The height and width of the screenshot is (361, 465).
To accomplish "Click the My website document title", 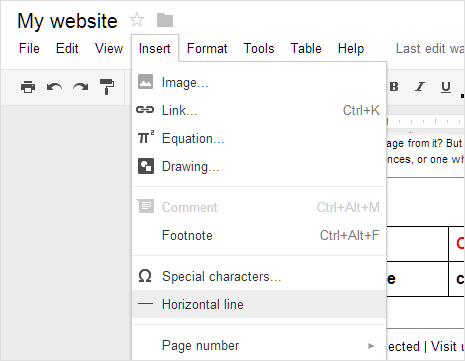I will coord(67,21).
